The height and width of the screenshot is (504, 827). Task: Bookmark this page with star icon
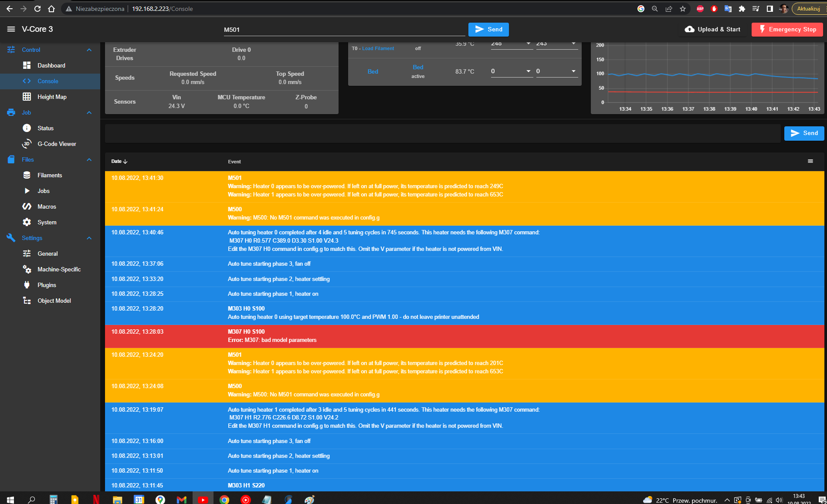(x=683, y=9)
